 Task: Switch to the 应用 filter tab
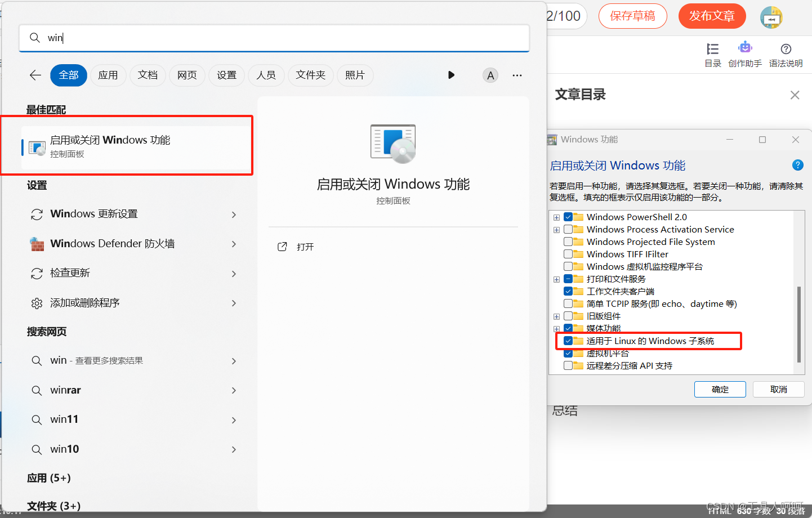108,75
